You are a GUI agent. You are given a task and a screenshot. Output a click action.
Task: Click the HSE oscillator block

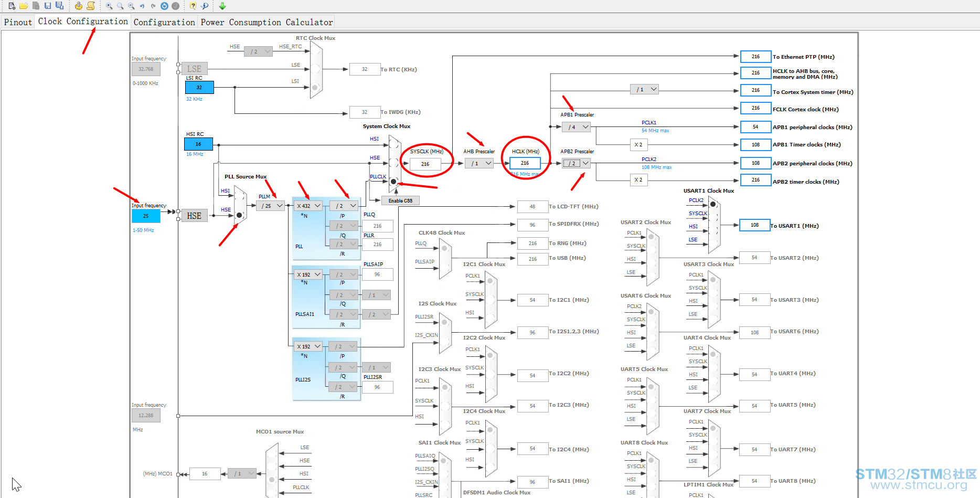coord(194,216)
